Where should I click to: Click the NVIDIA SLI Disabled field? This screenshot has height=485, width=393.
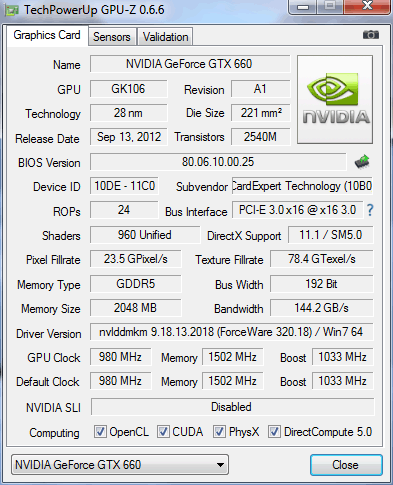[232, 407]
